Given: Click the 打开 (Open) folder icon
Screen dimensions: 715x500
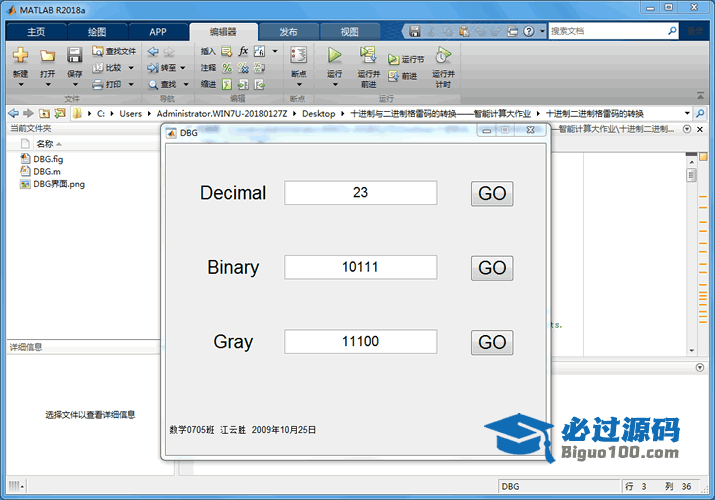Looking at the screenshot, I should point(47,56).
